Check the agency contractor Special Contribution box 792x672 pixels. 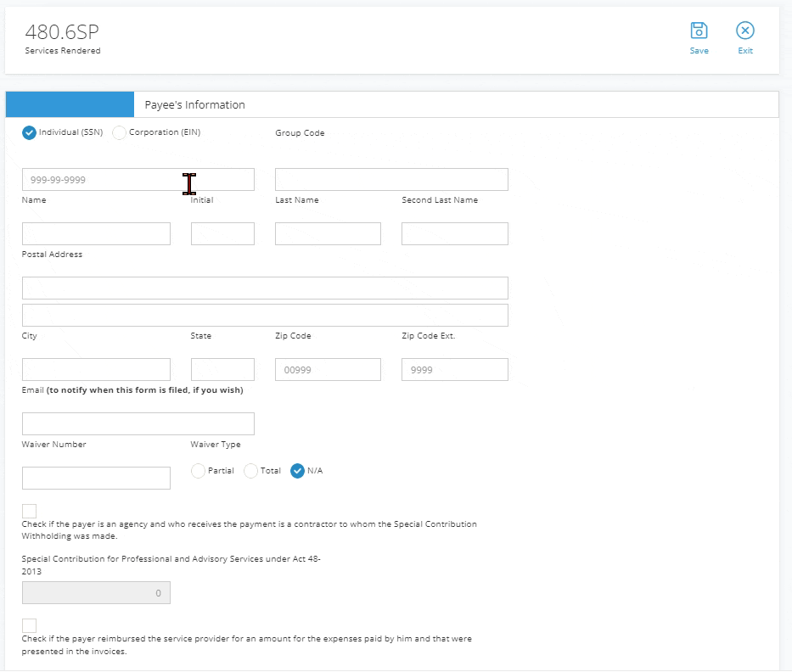click(30, 511)
